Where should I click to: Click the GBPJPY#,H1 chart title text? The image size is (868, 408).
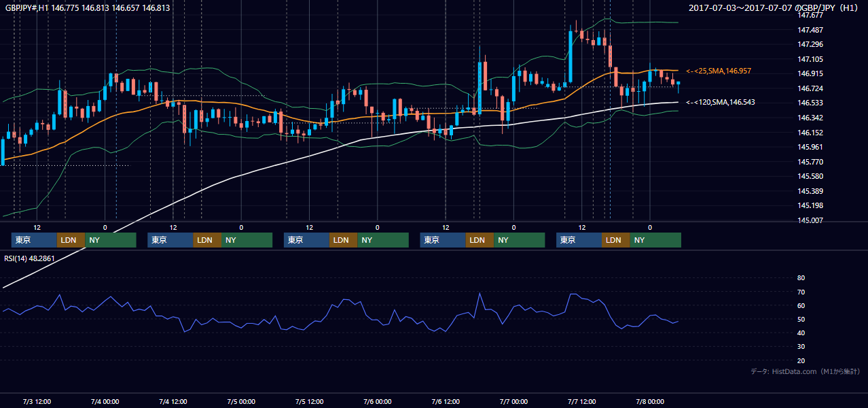pyautogui.click(x=88, y=7)
